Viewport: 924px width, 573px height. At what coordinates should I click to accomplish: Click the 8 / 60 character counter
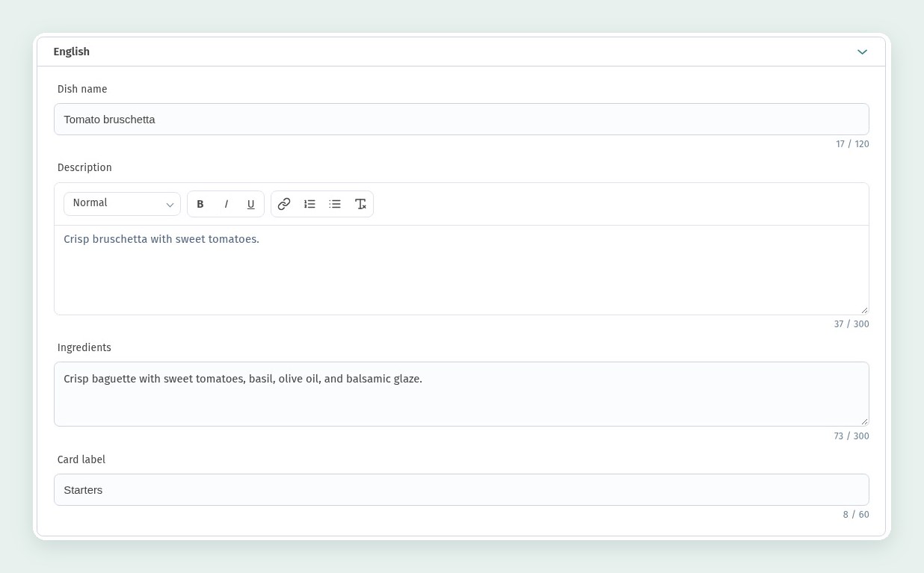tap(856, 515)
